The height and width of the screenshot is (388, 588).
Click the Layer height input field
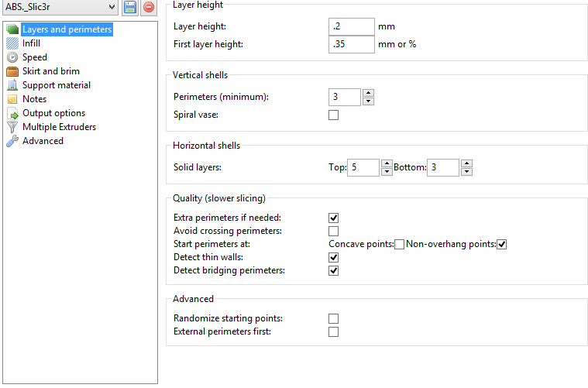point(352,26)
